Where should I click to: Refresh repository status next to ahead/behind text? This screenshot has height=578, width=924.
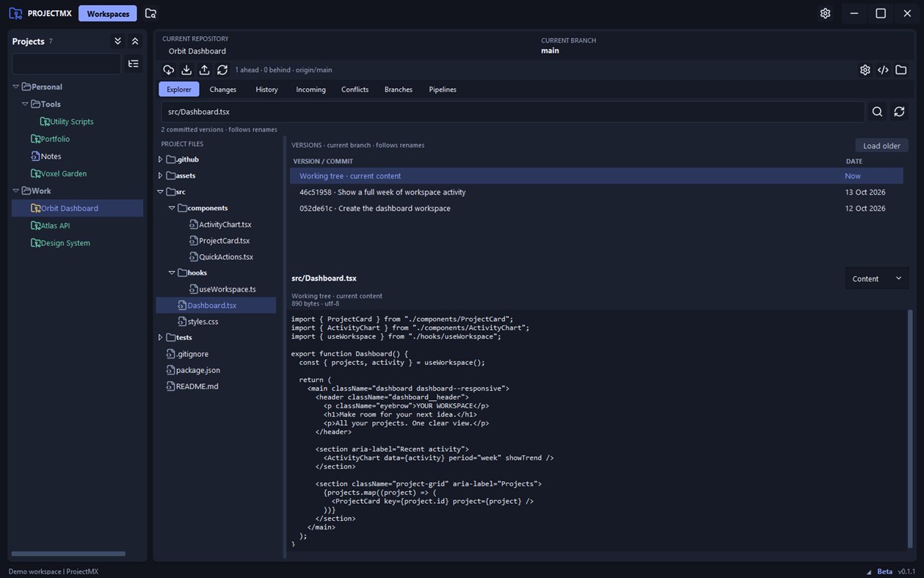click(x=222, y=70)
